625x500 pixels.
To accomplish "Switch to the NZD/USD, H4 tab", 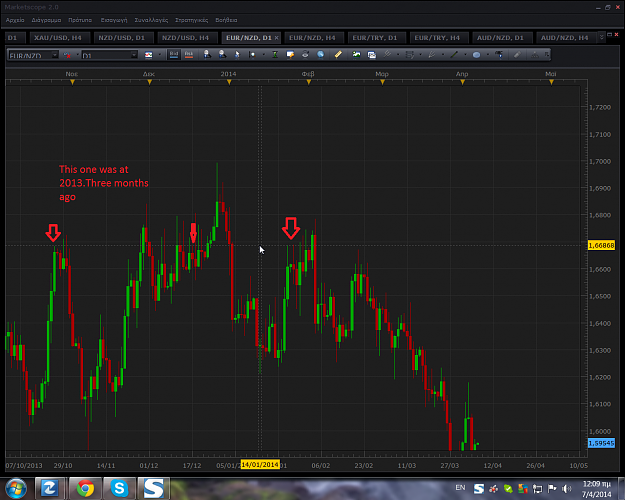I will [185, 37].
